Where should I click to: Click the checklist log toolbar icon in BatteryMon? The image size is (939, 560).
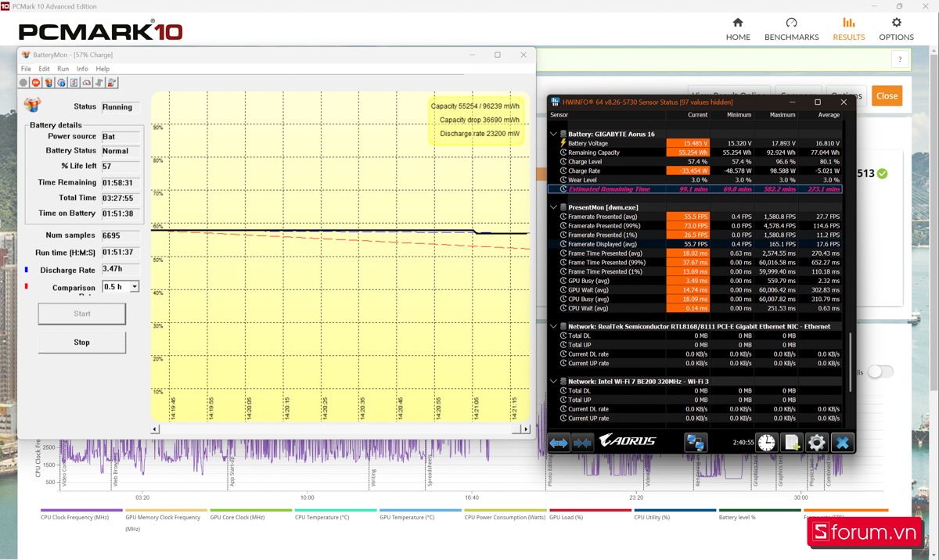pyautogui.click(x=74, y=82)
